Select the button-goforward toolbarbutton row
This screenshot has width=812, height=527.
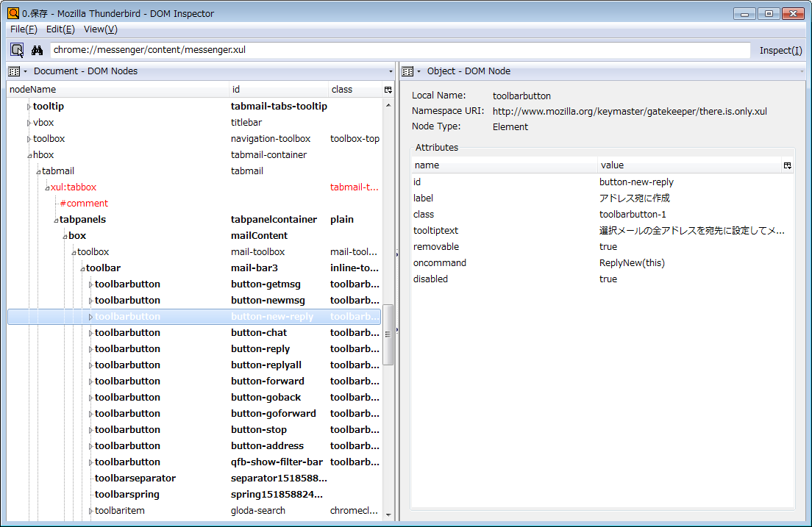(x=195, y=413)
